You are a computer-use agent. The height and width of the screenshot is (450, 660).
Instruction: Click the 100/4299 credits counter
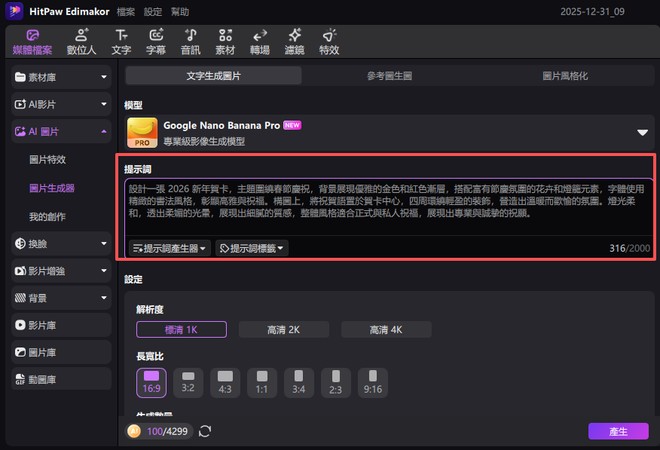point(167,431)
